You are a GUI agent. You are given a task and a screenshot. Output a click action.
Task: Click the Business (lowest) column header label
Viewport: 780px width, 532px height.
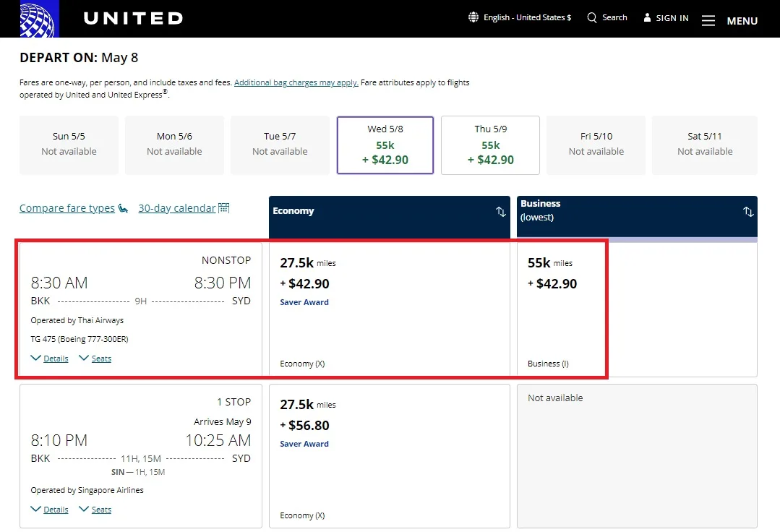point(540,210)
